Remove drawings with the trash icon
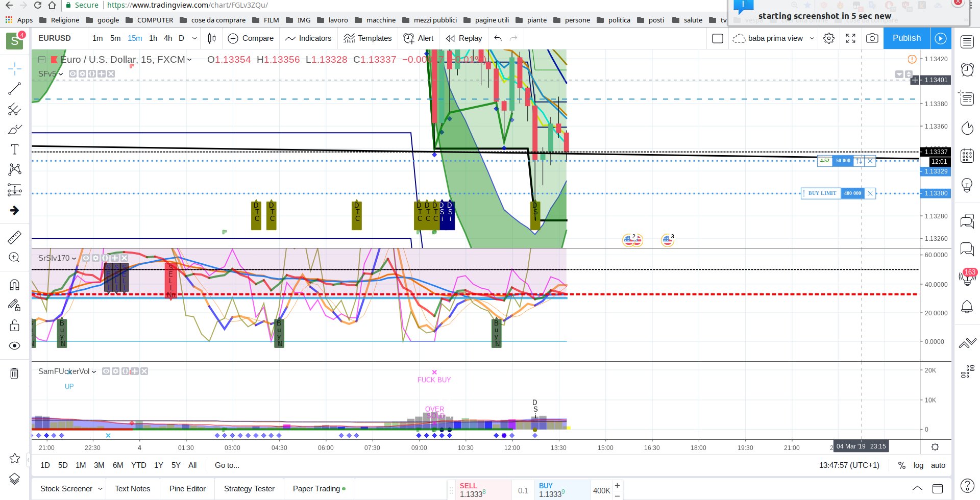This screenshot has width=980, height=500. (x=14, y=373)
